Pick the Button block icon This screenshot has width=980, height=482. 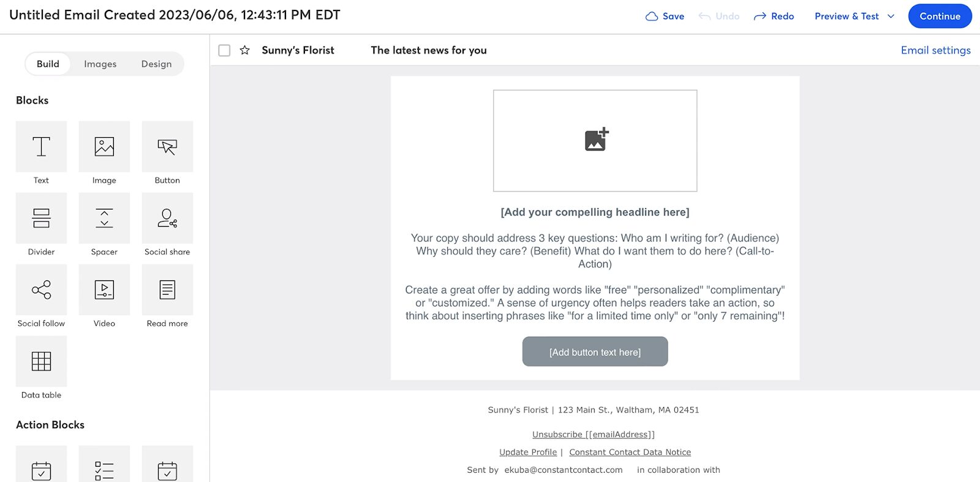click(x=167, y=147)
